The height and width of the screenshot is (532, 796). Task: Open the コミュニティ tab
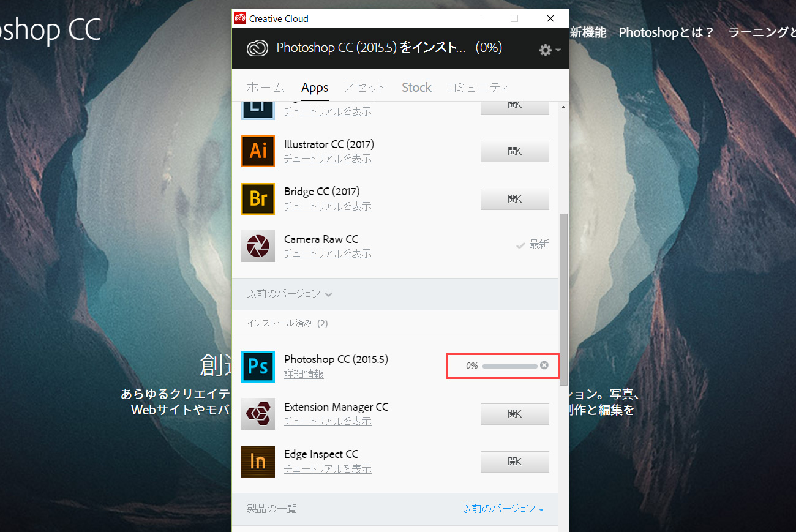coord(478,88)
